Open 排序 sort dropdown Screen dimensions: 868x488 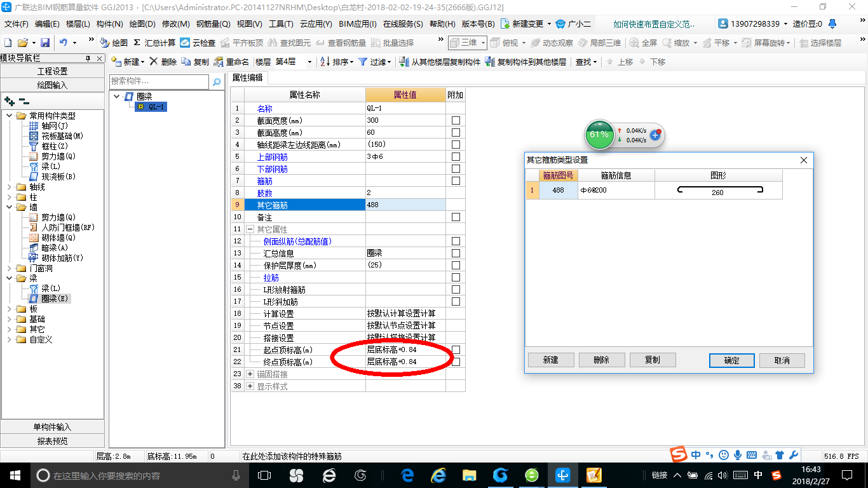coord(337,62)
